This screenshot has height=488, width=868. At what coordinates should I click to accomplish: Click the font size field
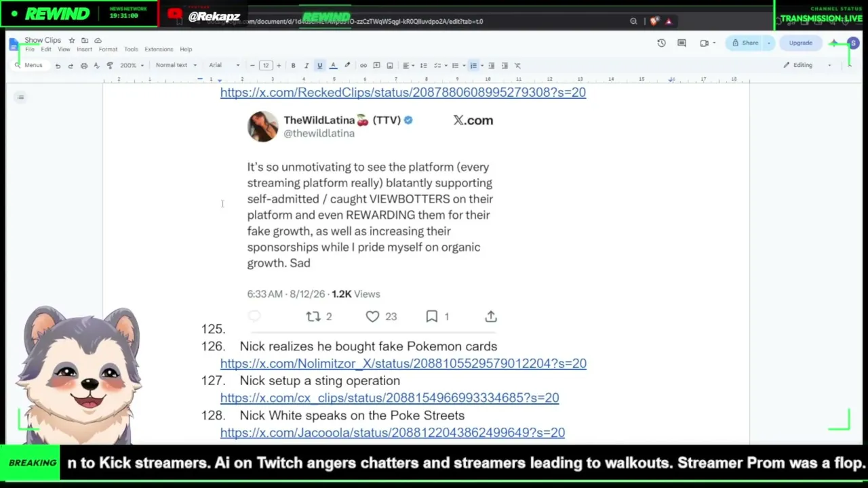coord(265,66)
